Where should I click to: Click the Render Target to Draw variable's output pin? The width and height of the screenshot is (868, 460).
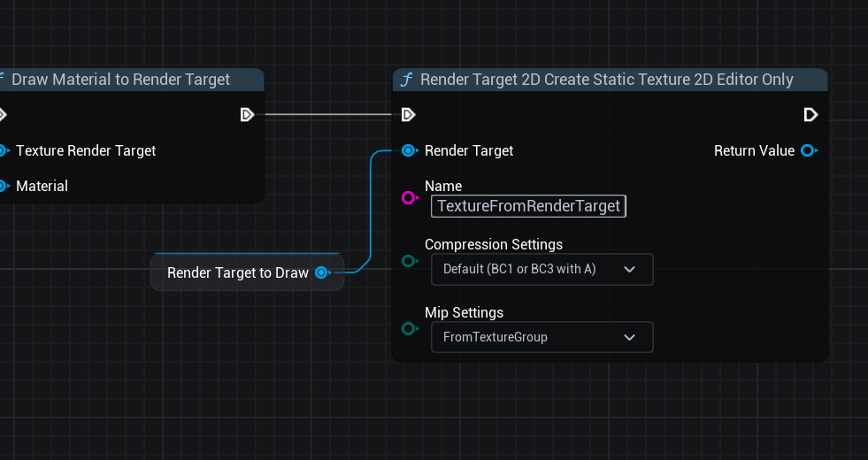click(x=322, y=272)
